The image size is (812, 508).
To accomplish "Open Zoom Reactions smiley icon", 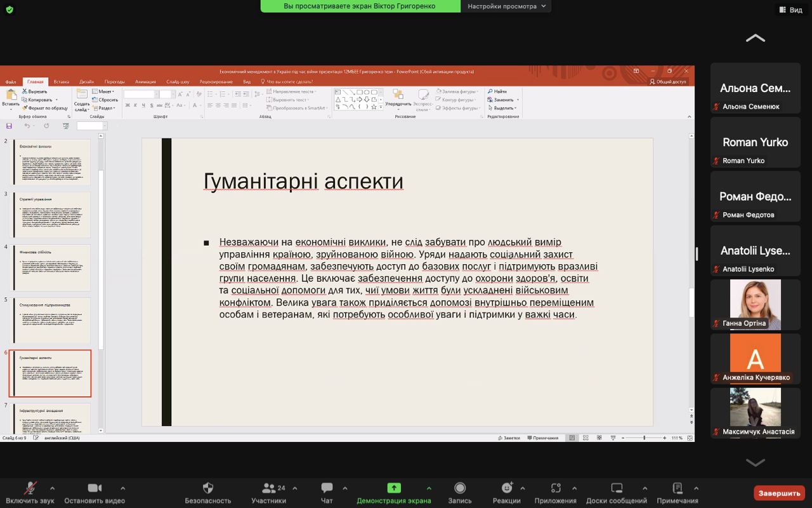I will [x=507, y=488].
